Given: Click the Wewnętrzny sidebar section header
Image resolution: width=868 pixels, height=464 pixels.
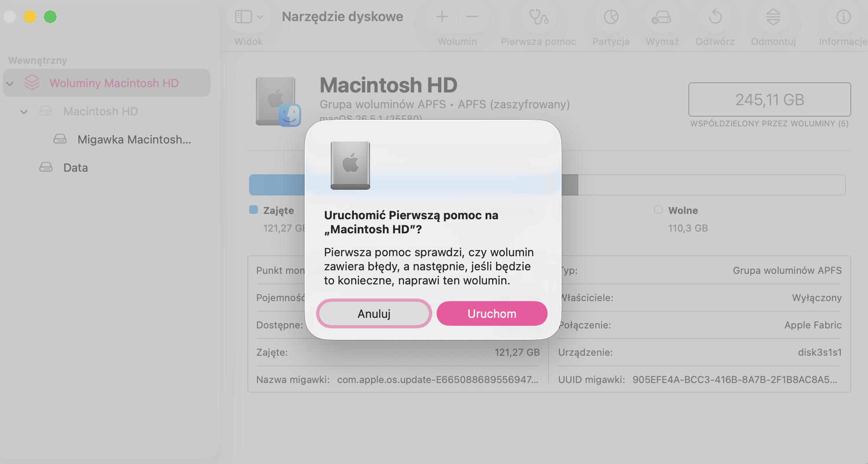Looking at the screenshot, I should coord(37,60).
